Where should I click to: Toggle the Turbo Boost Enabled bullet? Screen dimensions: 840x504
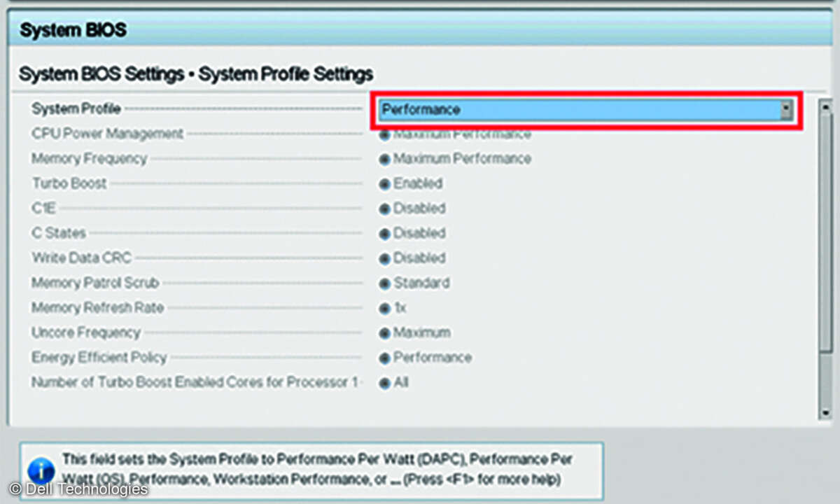pos(384,184)
